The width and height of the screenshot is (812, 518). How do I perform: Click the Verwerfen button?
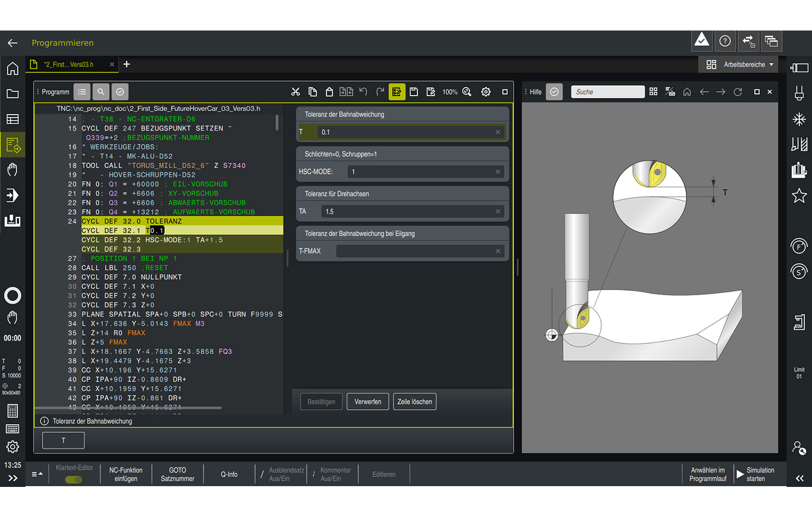368,402
